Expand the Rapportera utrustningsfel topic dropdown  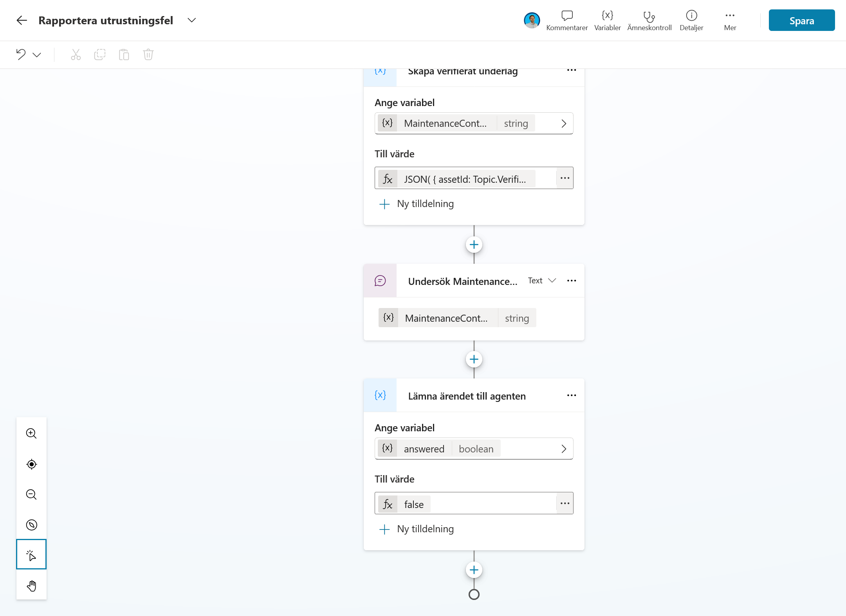click(191, 20)
